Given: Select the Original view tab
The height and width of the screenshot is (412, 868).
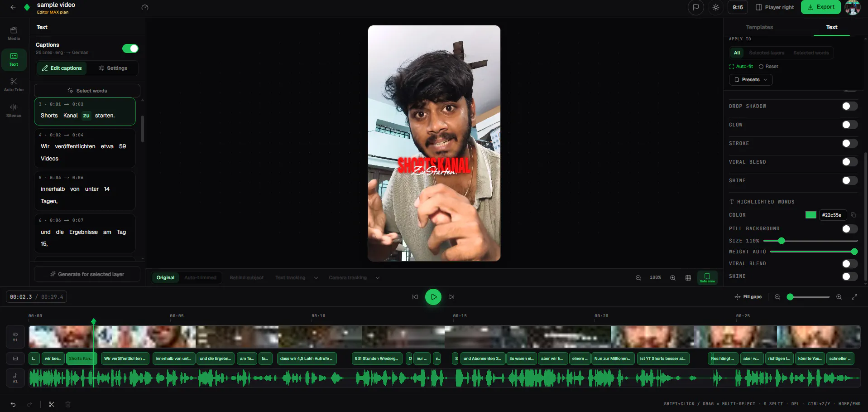Looking at the screenshot, I should point(165,278).
